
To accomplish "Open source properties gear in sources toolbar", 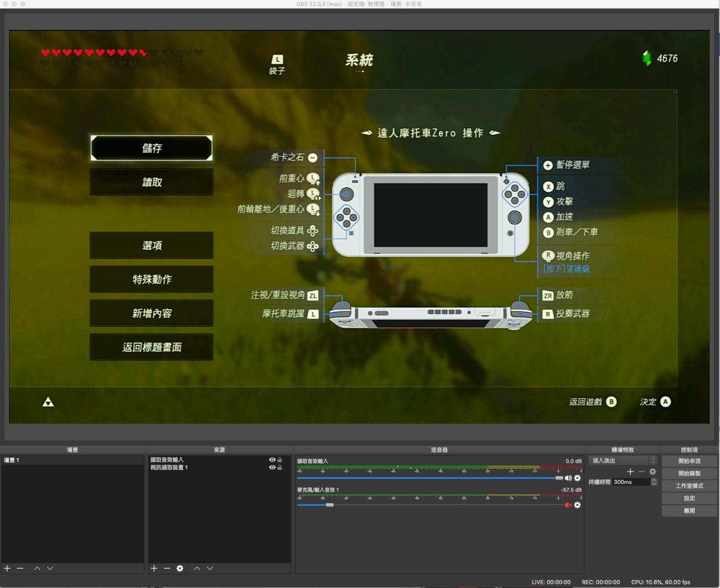I will [x=180, y=568].
